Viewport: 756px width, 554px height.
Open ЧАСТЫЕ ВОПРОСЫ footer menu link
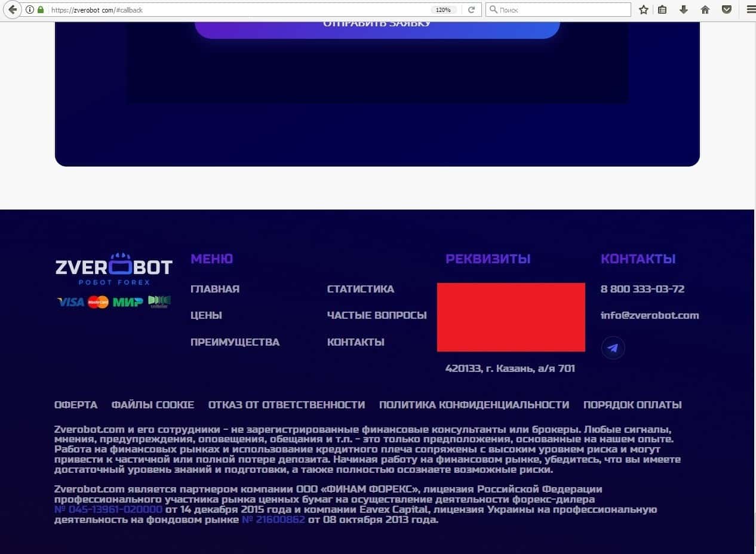pos(377,315)
